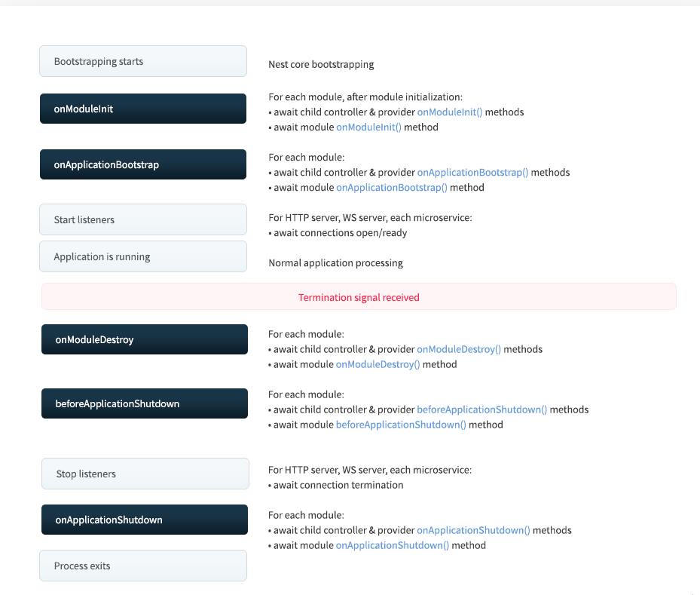
Task: Click beforeApplicationShutdown() link in await module line
Action: (401, 425)
